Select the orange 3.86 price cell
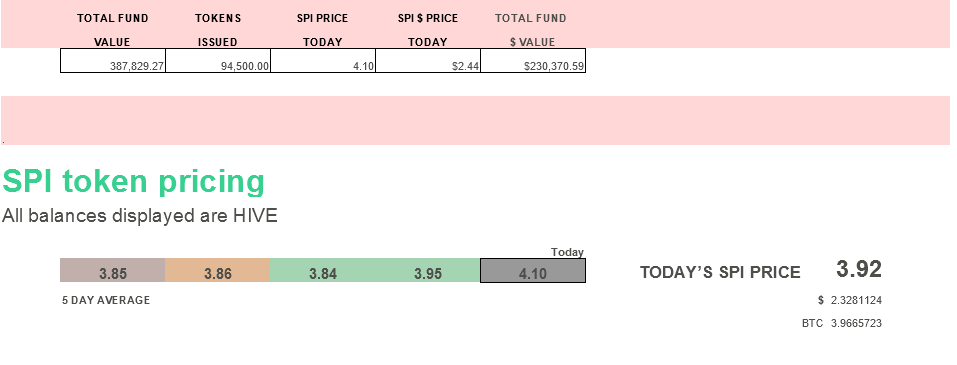Image resolution: width=957 pixels, height=365 pixels. [x=218, y=270]
